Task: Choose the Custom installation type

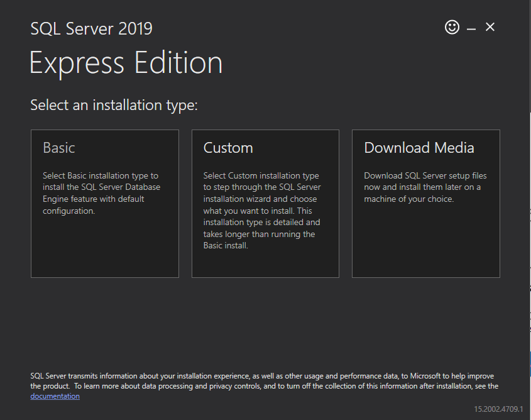Action: point(265,203)
